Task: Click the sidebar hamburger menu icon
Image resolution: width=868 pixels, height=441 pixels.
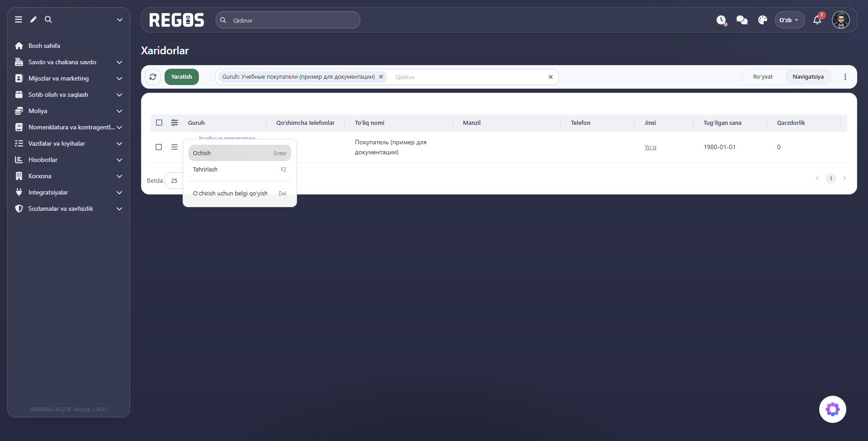Action: [x=19, y=19]
